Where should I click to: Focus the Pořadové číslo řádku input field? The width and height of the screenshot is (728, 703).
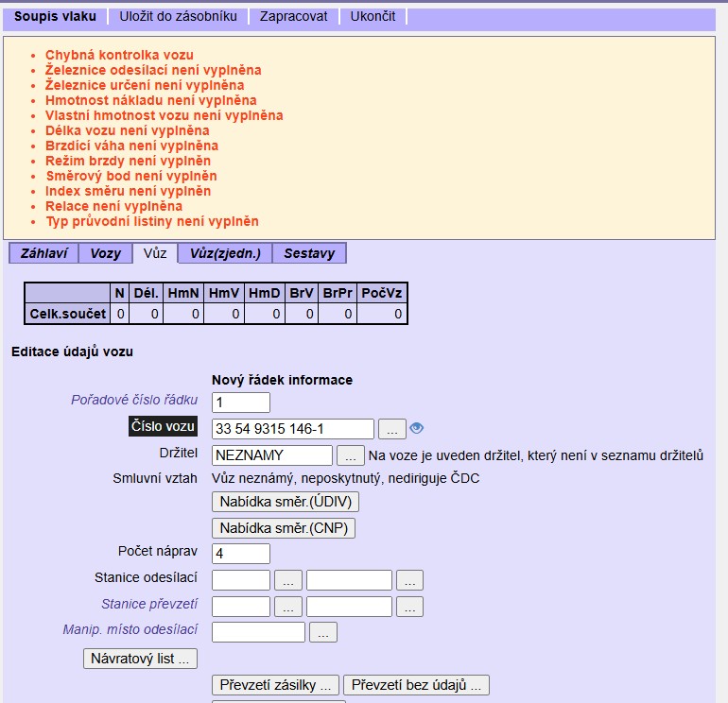241,403
